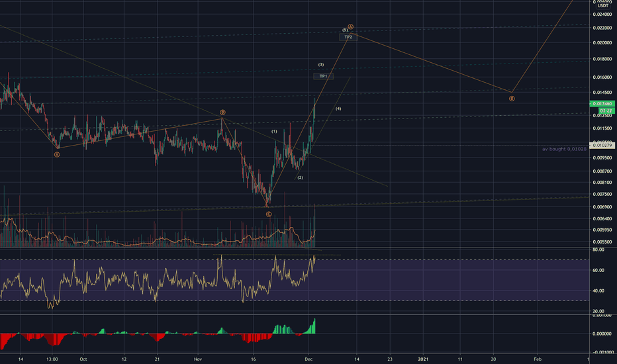Screen dimensions: 617x364
Task: Click the candle countdown timer label
Action: (606, 111)
